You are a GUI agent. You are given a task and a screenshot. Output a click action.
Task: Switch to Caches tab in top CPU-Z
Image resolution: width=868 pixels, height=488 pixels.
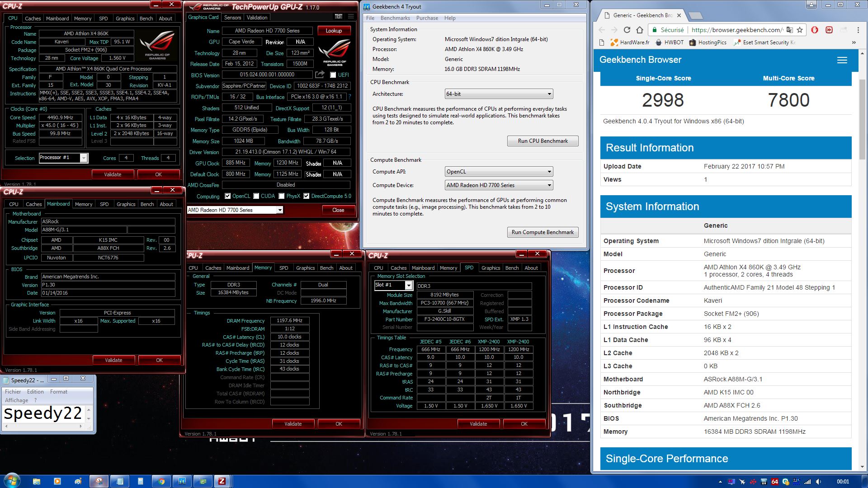coord(33,19)
